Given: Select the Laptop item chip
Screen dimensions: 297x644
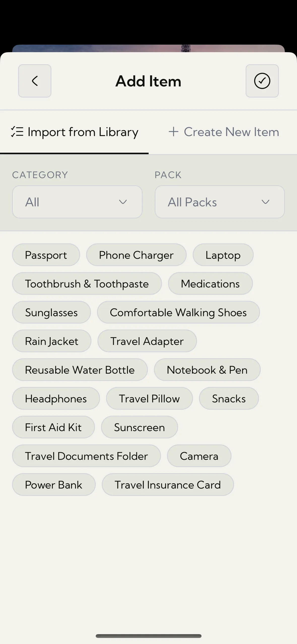Looking at the screenshot, I should pos(223,255).
